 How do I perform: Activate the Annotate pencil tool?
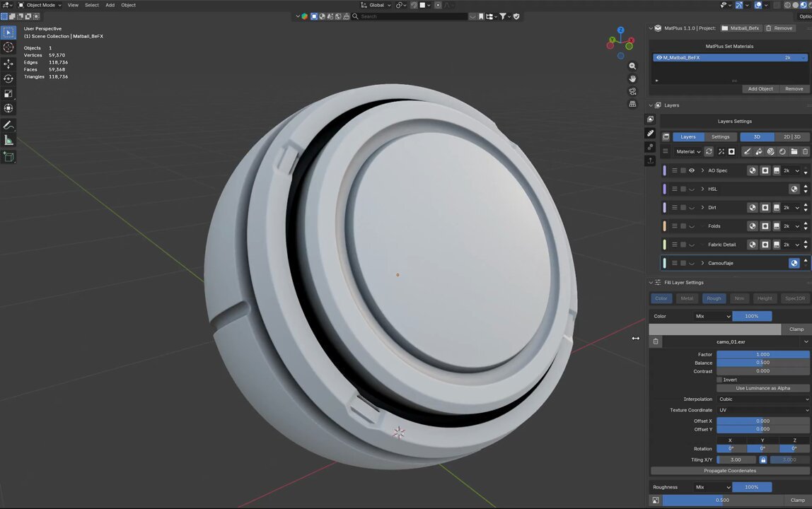click(x=8, y=125)
